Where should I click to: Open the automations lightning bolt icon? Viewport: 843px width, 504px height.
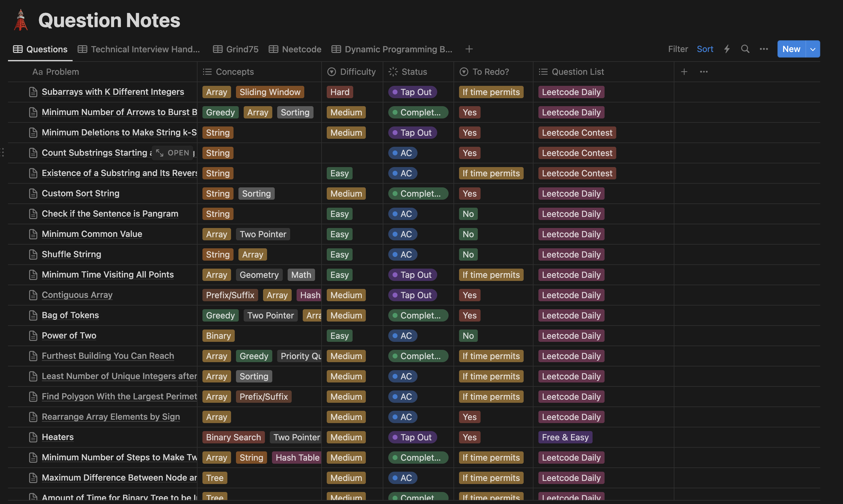pos(727,49)
